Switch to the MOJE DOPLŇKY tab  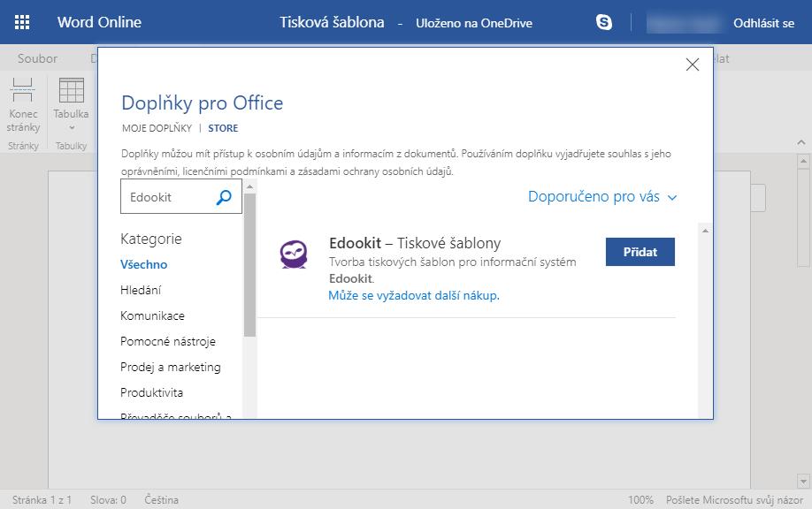(x=157, y=128)
